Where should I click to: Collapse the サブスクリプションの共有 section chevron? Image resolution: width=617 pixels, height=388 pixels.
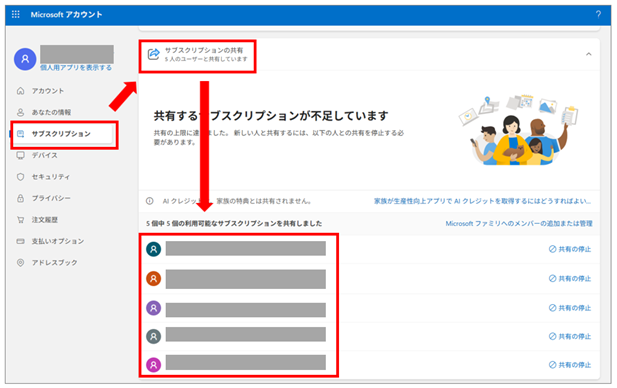coord(589,54)
